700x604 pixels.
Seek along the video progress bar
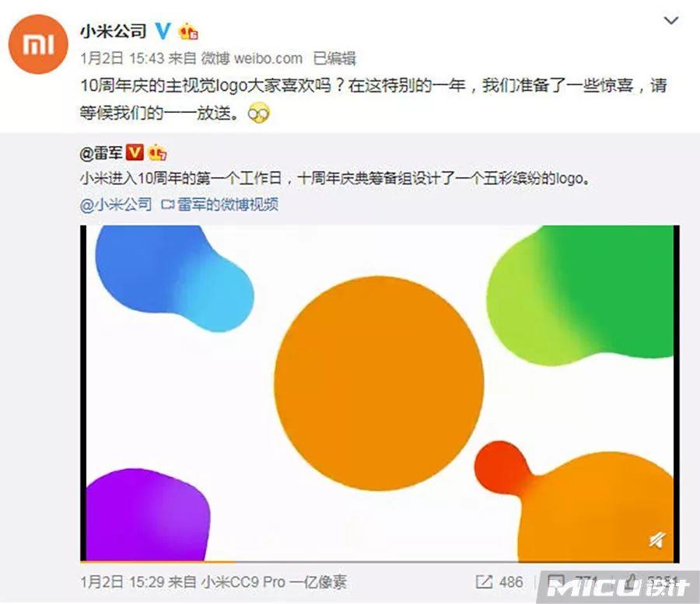point(380,562)
